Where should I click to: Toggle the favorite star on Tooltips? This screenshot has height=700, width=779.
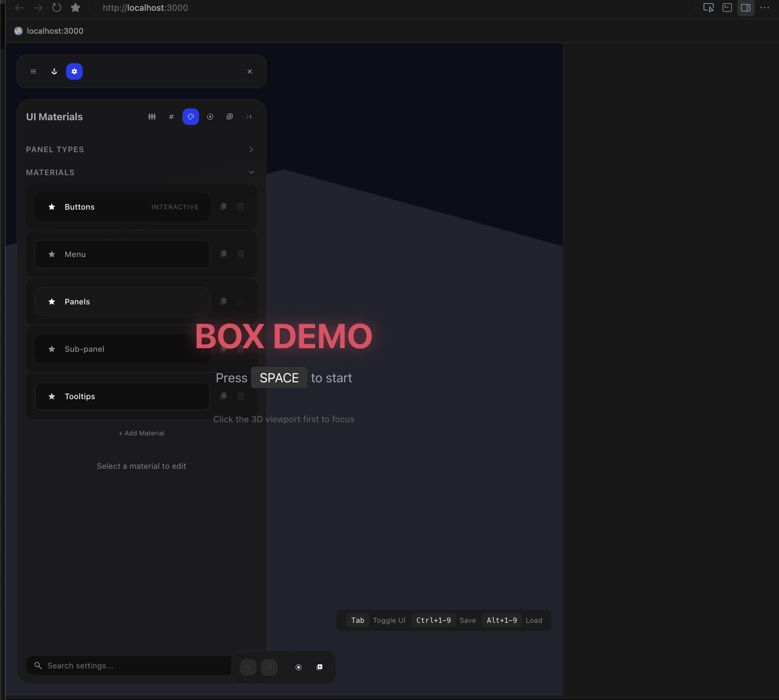pos(52,396)
